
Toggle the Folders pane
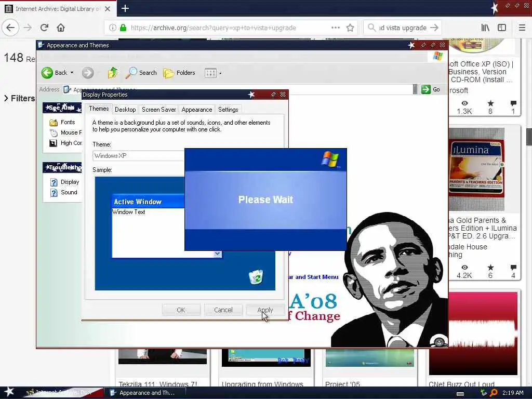pos(179,73)
